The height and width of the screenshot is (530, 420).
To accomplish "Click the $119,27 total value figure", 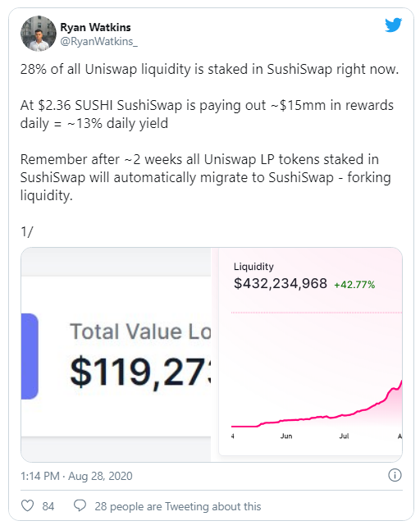I will tap(140, 372).
